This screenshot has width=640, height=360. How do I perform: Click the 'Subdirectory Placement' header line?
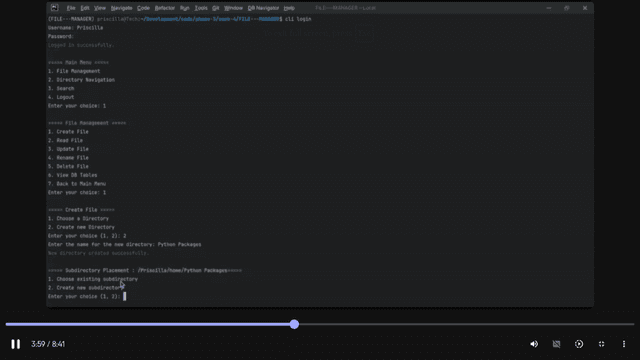click(x=145, y=270)
